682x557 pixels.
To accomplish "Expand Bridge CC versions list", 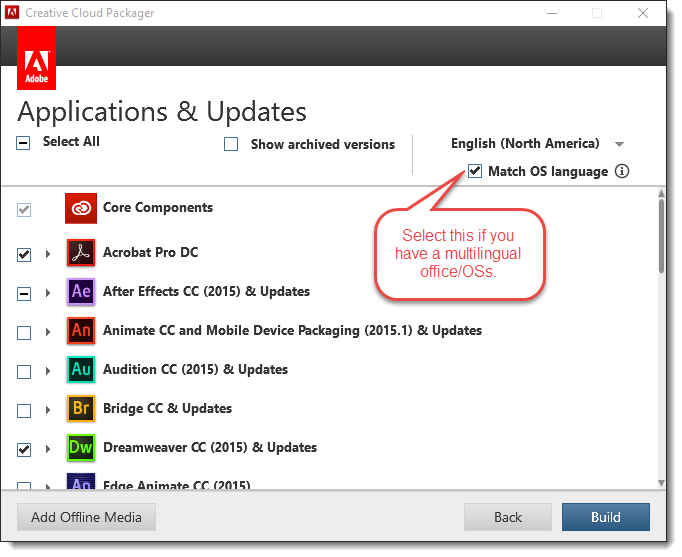I will point(48,410).
